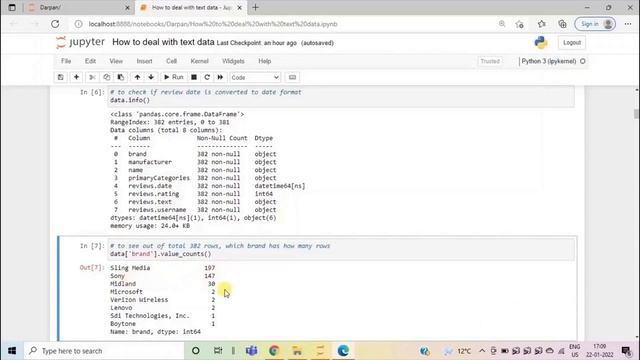Copy the selected cells

click(x=107, y=77)
